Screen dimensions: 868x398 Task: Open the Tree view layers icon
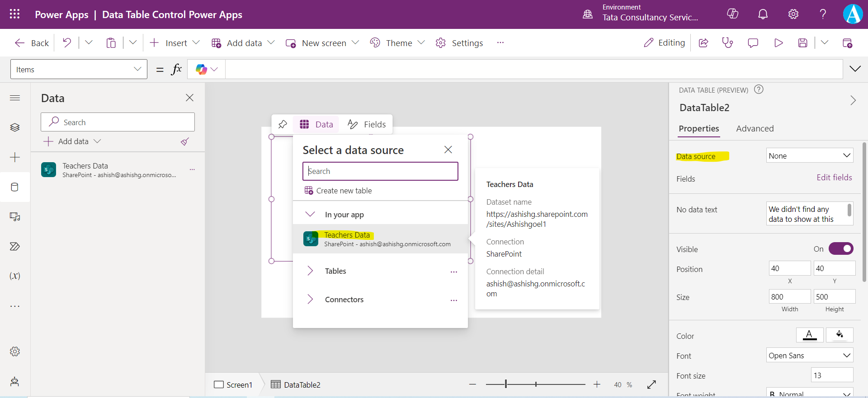(x=15, y=127)
